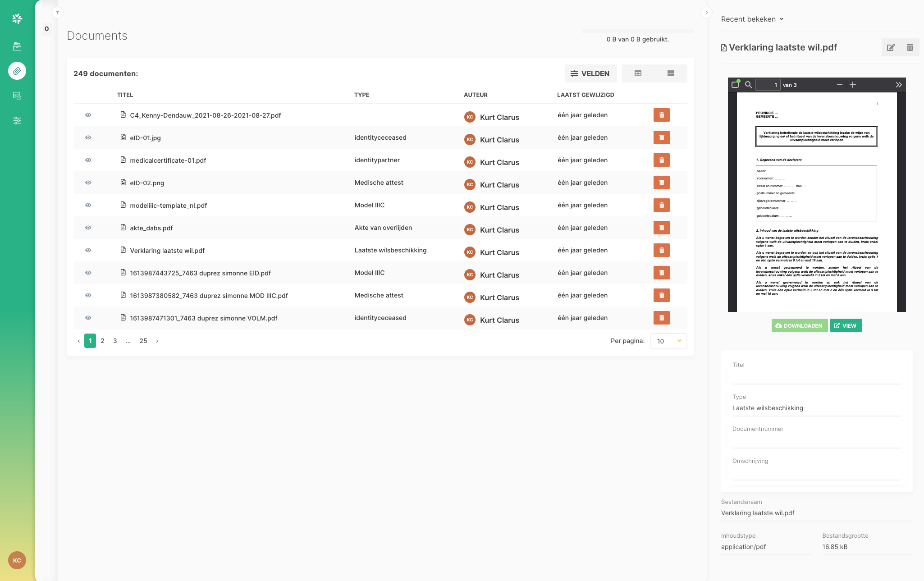Click the PDF viewer search magnifier
The image size is (924, 581).
point(748,85)
